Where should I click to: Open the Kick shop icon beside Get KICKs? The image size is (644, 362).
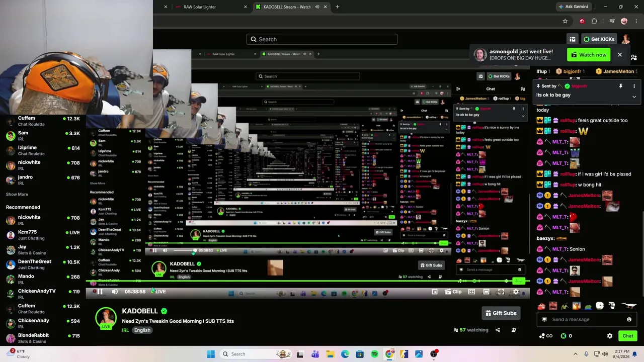573,39
